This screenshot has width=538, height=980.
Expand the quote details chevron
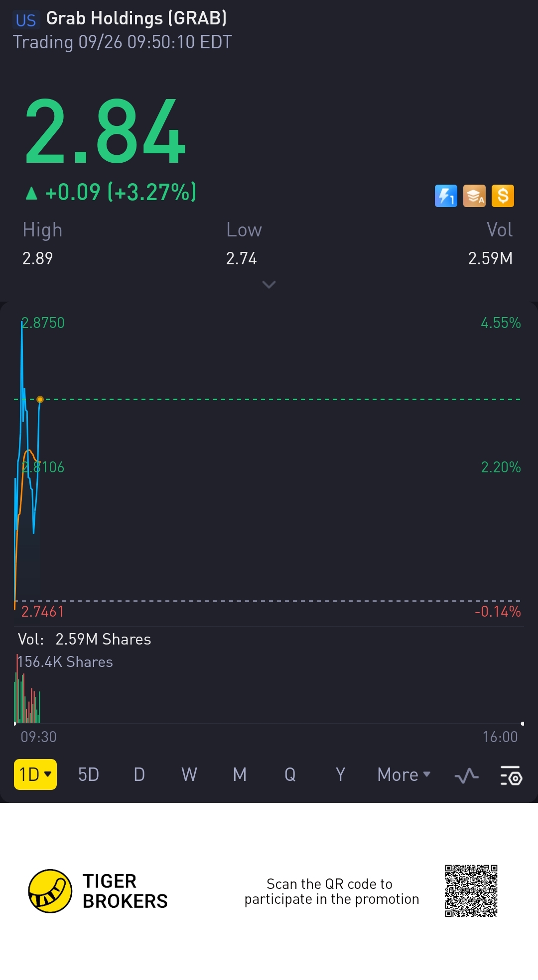click(x=269, y=285)
